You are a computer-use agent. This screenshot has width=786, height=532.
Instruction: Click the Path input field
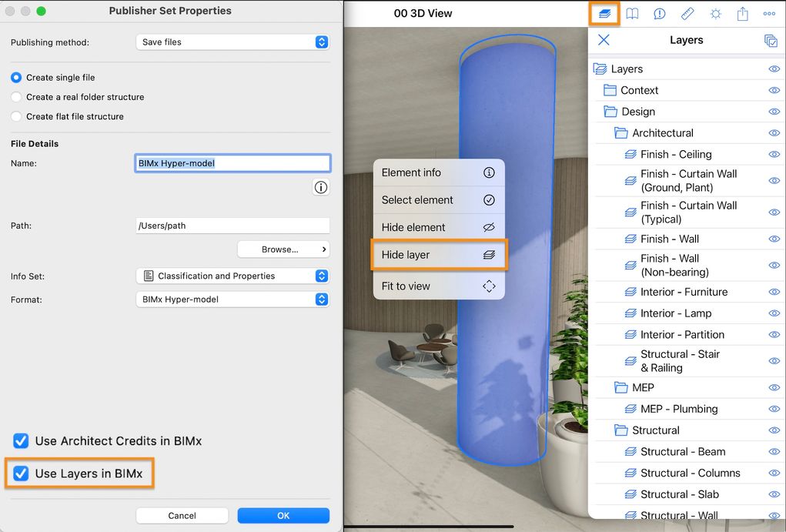tap(232, 226)
